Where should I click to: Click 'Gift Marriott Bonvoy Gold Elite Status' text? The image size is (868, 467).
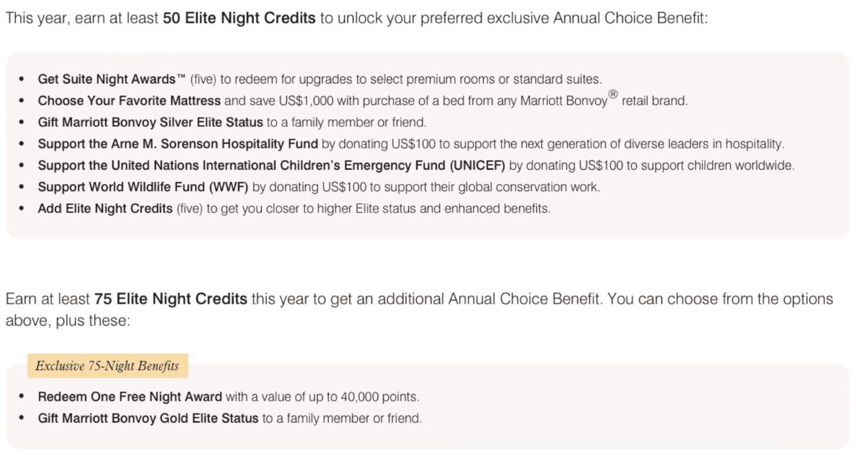click(148, 418)
